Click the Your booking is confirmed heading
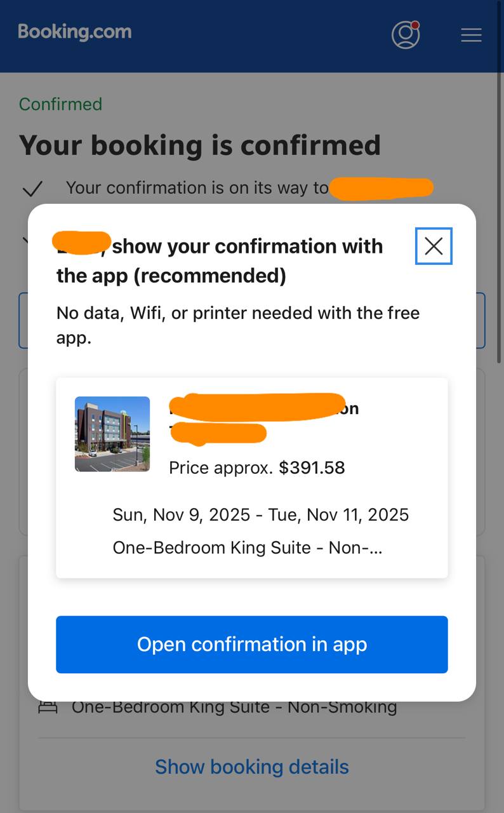Image resolution: width=504 pixels, height=813 pixels. pos(199,145)
